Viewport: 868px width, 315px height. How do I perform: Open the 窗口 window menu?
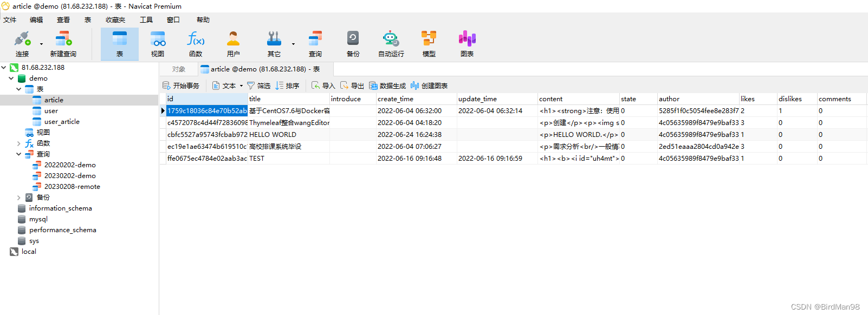pyautogui.click(x=173, y=20)
